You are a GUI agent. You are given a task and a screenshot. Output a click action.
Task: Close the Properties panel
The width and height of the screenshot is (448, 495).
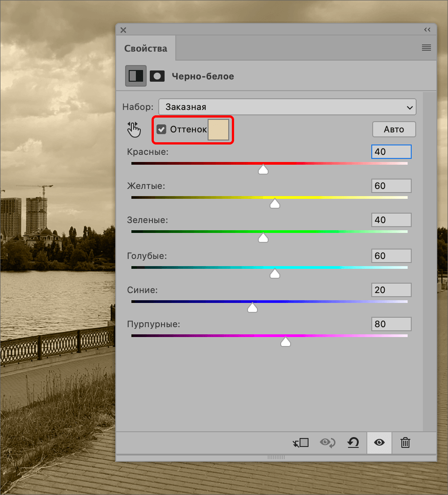123,30
